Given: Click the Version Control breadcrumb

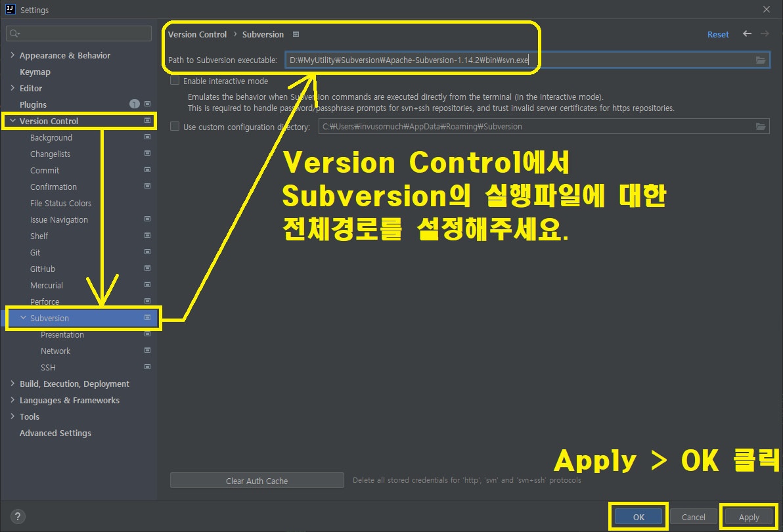Looking at the screenshot, I should 197,34.
